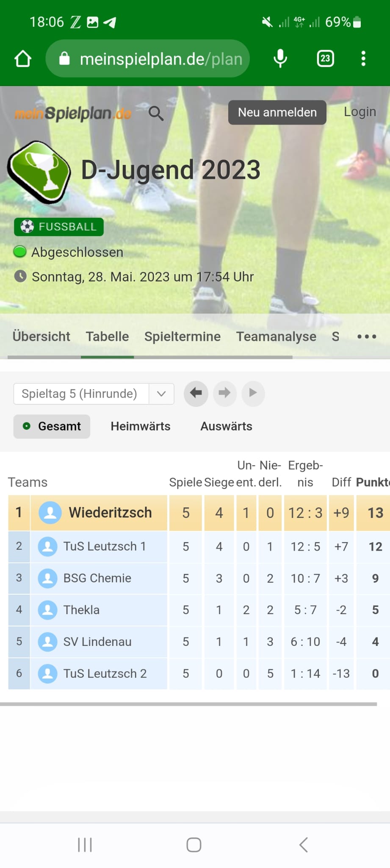Click the magnifier search icon beside the logo
Viewport: 390px width, 868px height.
(x=156, y=113)
